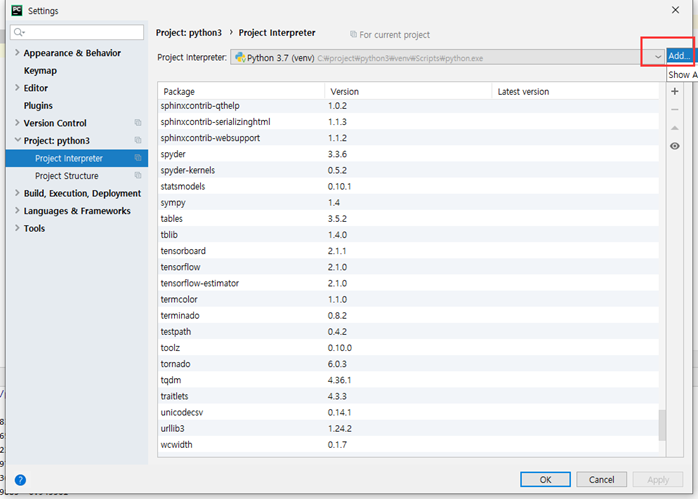This screenshot has height=499, width=698.
Task: Select wcwidth package row
Action: 408,444
